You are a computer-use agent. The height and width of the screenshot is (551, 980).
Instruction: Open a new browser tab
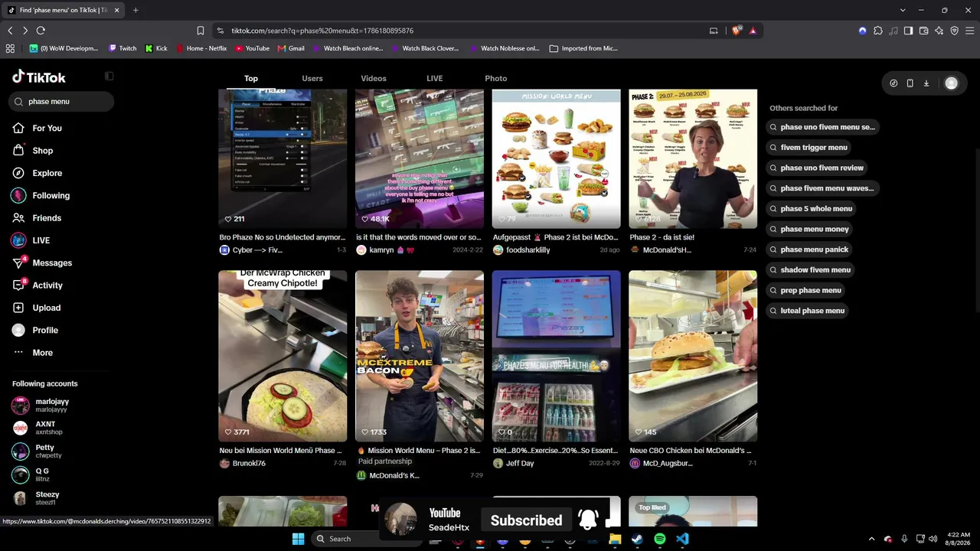[136, 10]
